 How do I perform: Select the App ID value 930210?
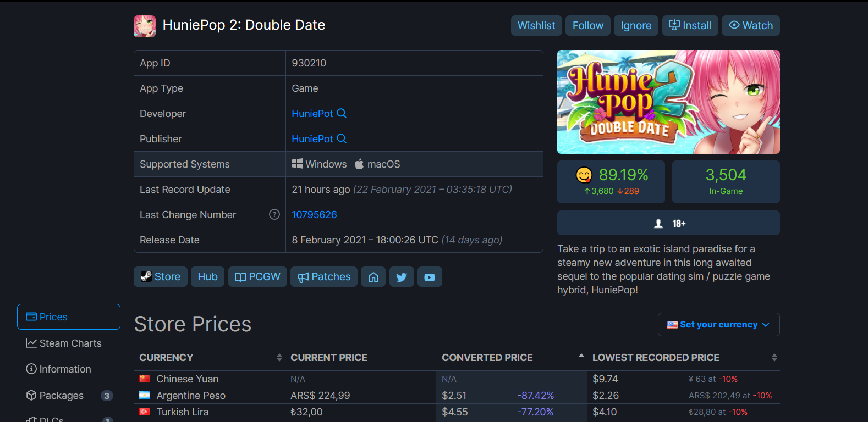click(x=309, y=63)
